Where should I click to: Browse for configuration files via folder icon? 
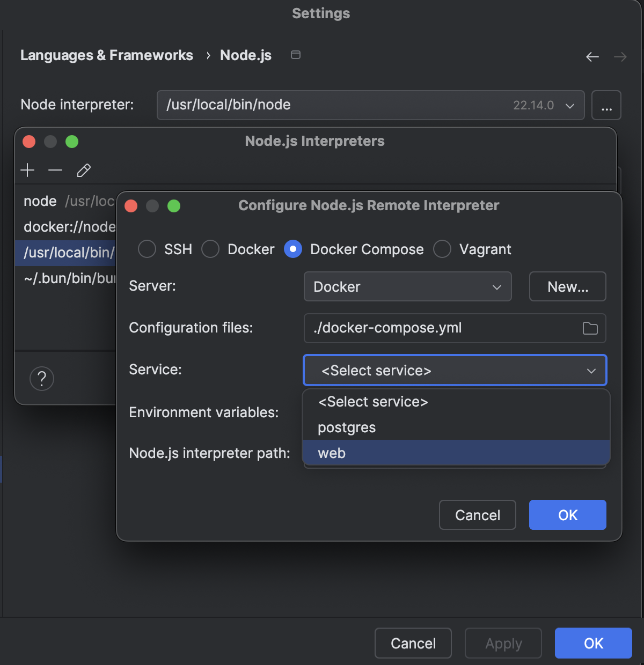(x=590, y=328)
